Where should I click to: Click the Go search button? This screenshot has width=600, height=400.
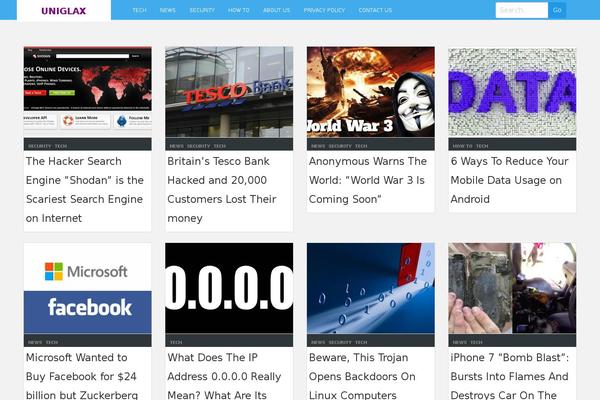pos(557,10)
